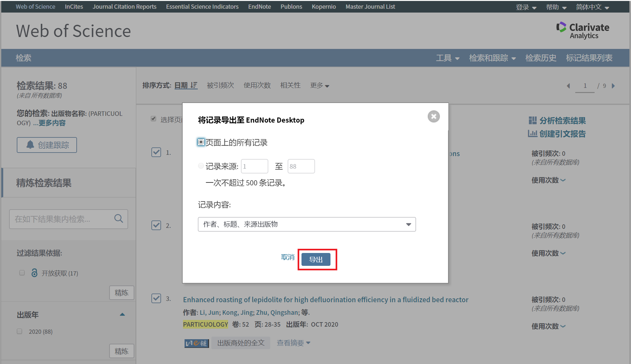Click the 创建引文报告 bar chart icon
631x364 pixels.
(x=532, y=134)
